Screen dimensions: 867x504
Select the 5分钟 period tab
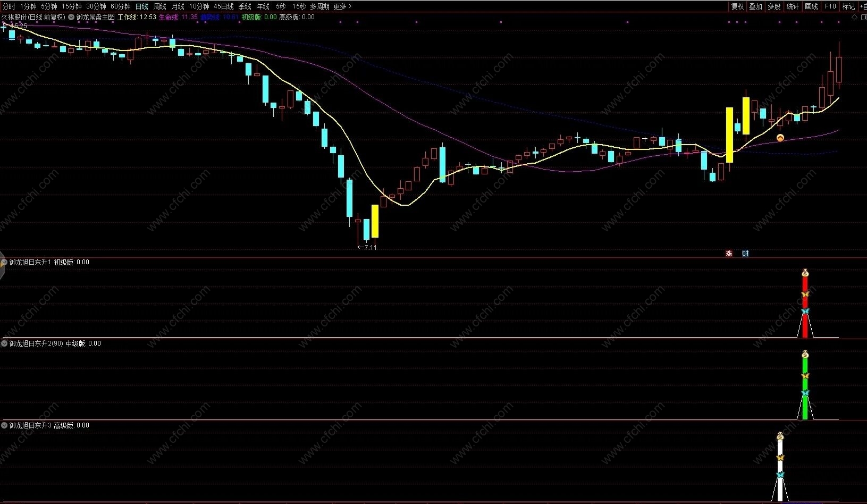tap(48, 6)
